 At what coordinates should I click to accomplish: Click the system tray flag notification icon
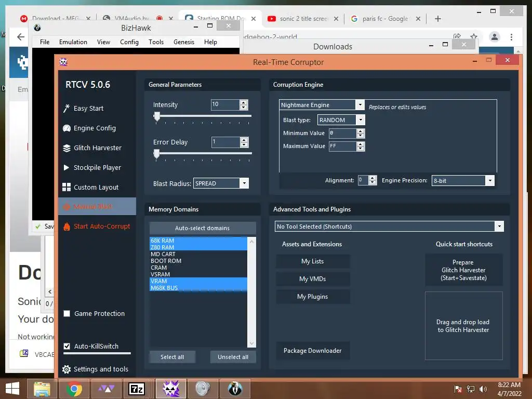(x=458, y=389)
